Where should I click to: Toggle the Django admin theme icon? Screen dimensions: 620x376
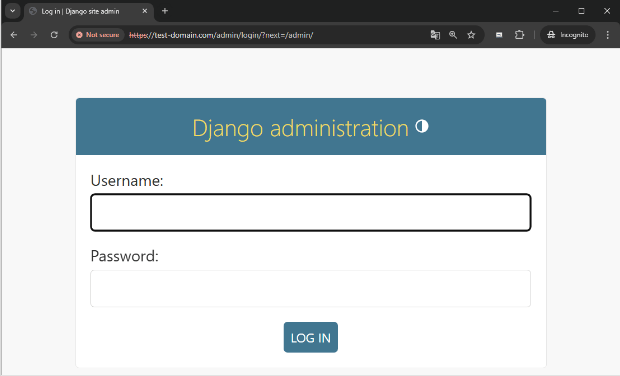pos(422,127)
